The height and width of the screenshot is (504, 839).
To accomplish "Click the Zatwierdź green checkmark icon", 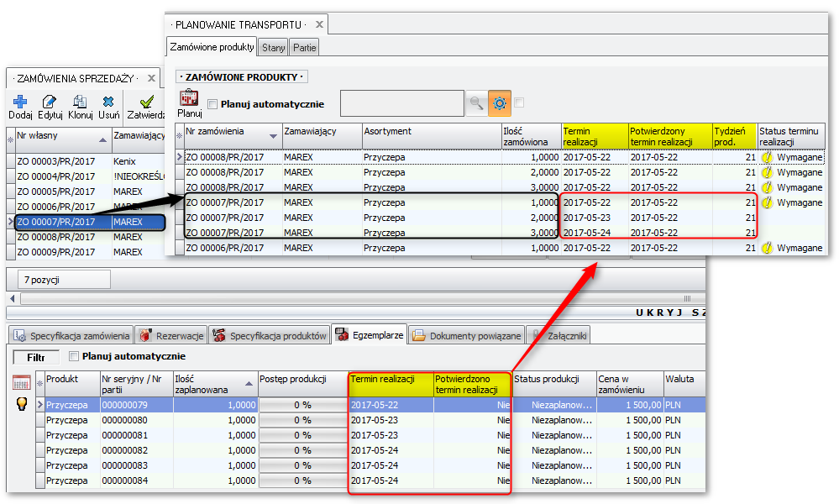I will 146,102.
